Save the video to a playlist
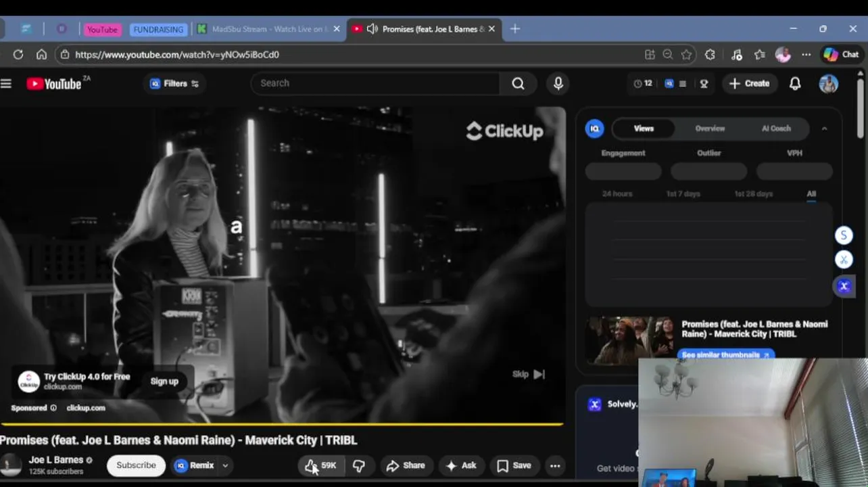 (x=514, y=465)
